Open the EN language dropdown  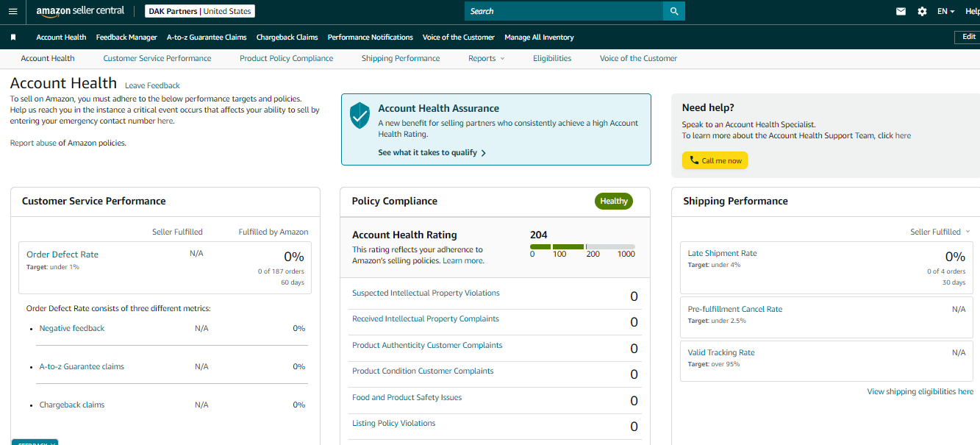click(945, 11)
